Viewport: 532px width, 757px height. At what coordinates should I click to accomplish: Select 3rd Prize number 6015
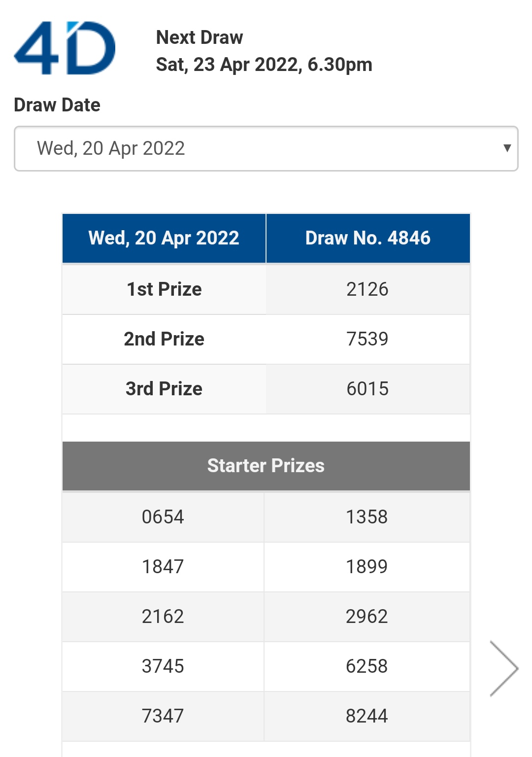pyautogui.click(x=367, y=389)
